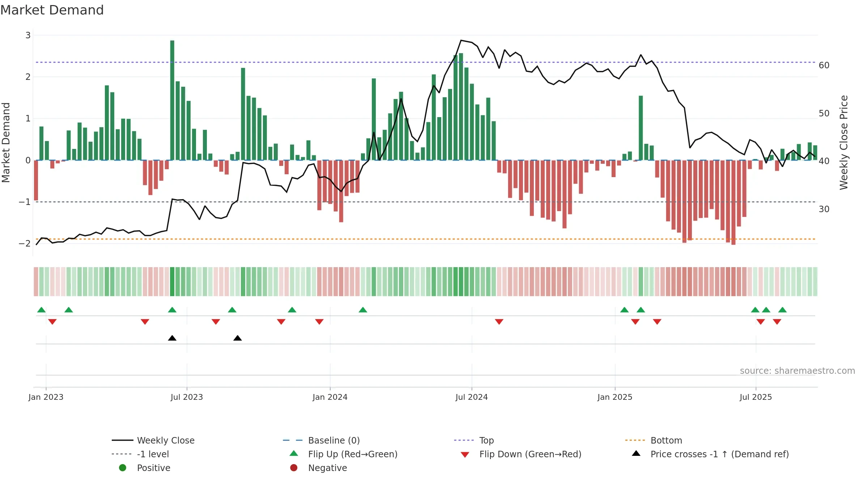The width and height of the screenshot is (868, 488).
Task: Click the Weekly Close Price axis title
Action: coord(844,142)
